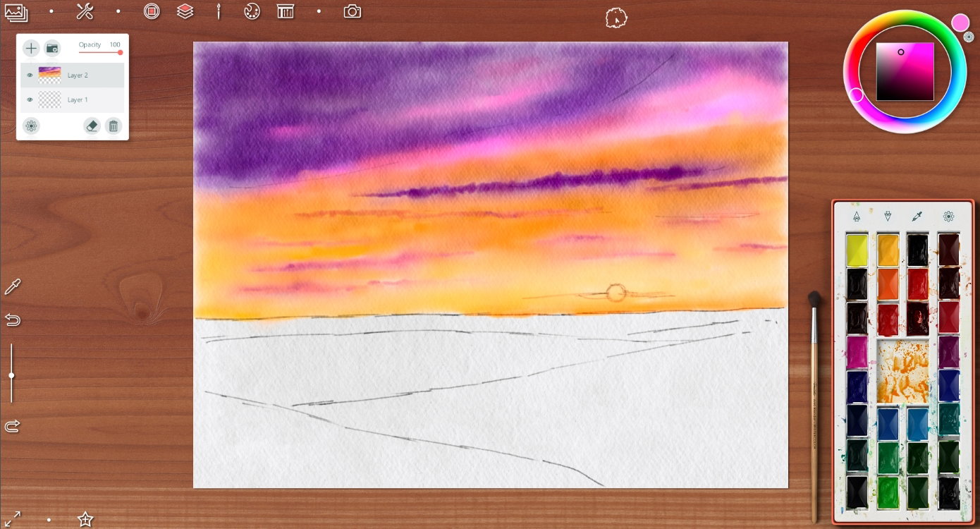Create a new layer folder group
The image size is (980, 529).
point(52,48)
